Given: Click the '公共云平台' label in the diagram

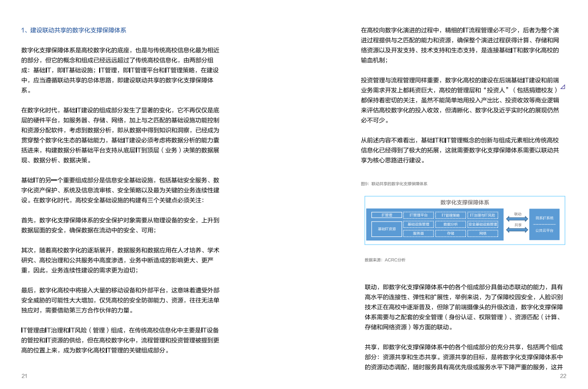Looking at the screenshot, I should tap(544, 230).
